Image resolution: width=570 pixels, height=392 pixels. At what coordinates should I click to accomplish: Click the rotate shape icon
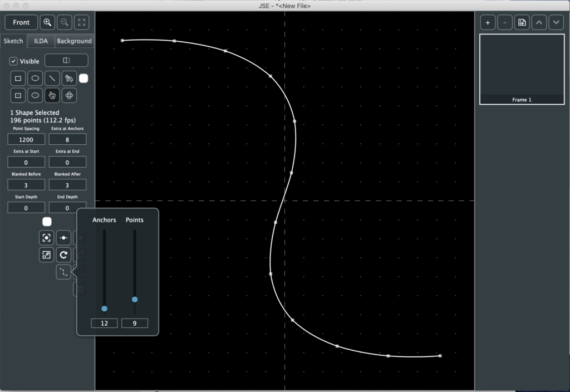coord(63,255)
